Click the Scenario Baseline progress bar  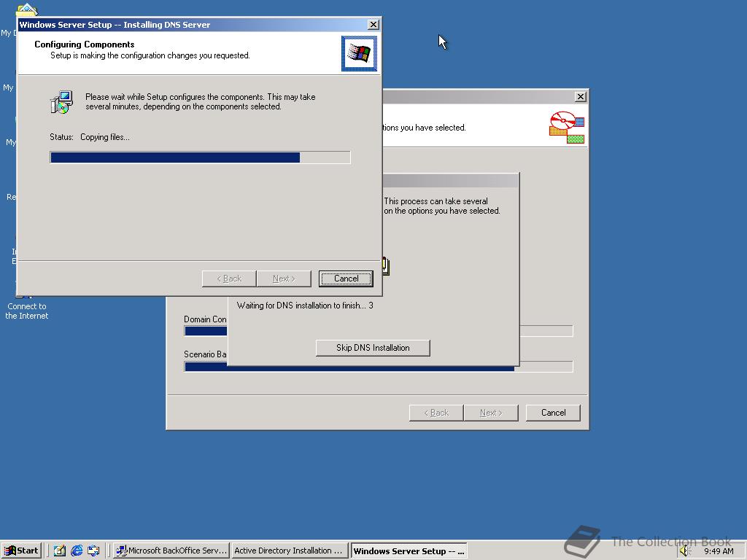[379, 366]
